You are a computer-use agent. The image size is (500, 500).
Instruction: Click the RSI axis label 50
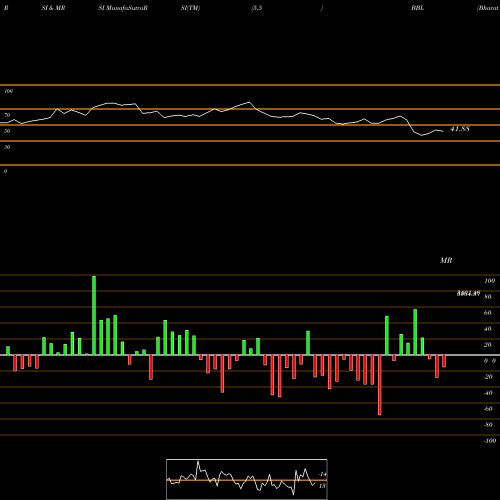click(7, 131)
